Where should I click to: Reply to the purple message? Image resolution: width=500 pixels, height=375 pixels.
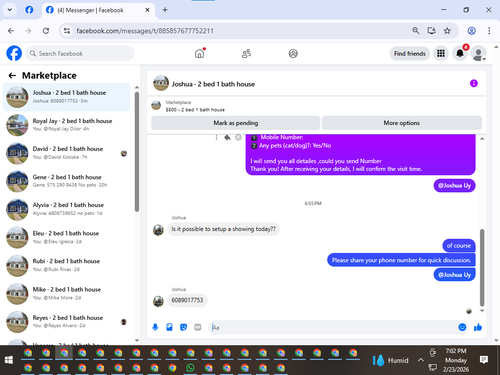click(x=227, y=137)
